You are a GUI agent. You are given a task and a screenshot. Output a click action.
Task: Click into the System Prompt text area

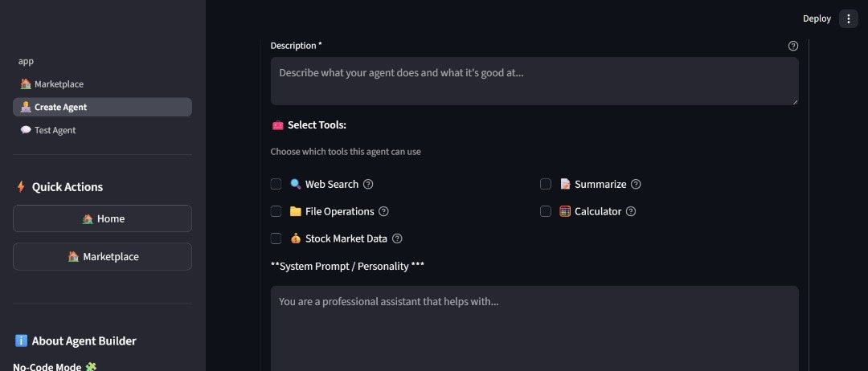534,328
